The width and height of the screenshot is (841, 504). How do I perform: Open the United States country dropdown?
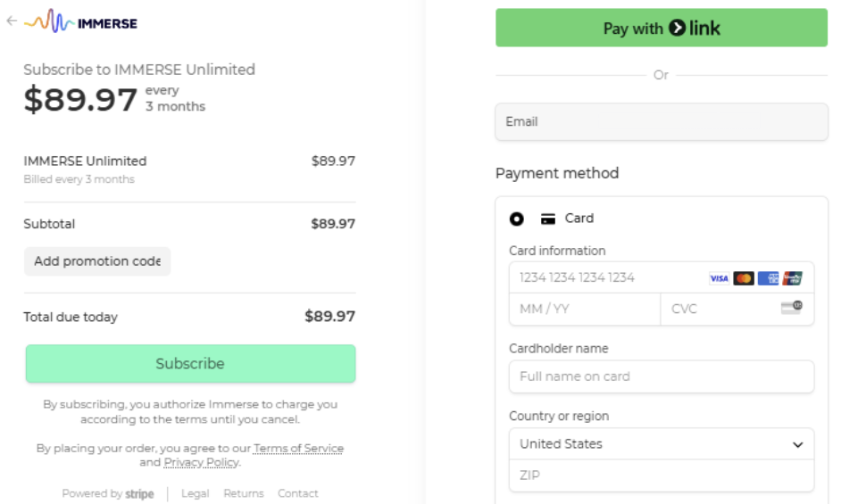coord(661,444)
